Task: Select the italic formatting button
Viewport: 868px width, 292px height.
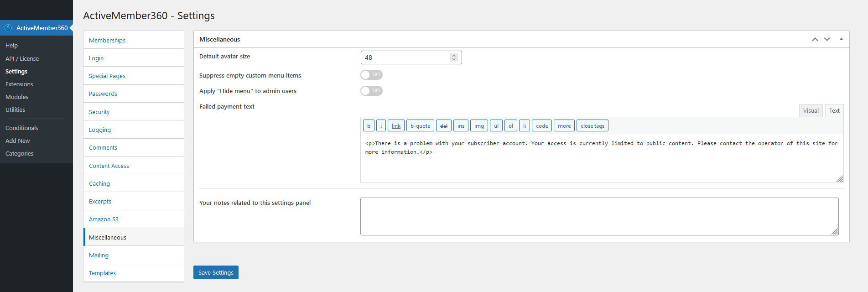Action: (381, 125)
